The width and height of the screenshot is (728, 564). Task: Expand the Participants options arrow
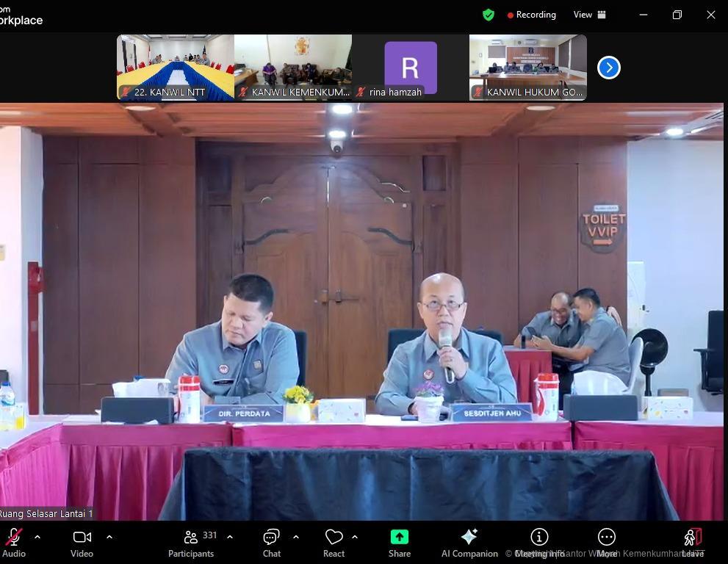click(x=230, y=537)
